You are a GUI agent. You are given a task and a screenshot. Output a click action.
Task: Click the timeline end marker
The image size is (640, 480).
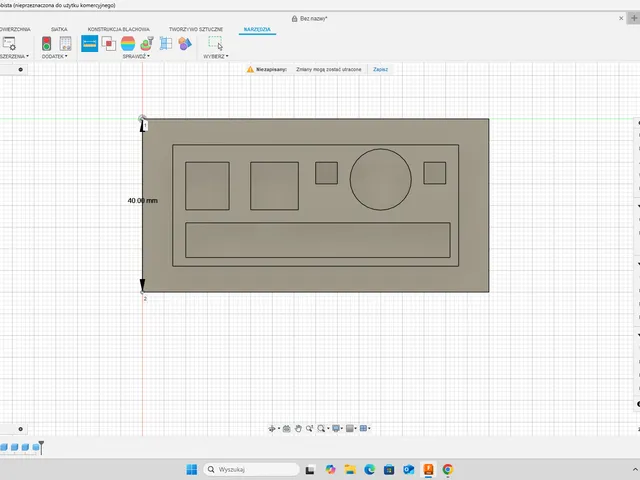tap(41, 447)
